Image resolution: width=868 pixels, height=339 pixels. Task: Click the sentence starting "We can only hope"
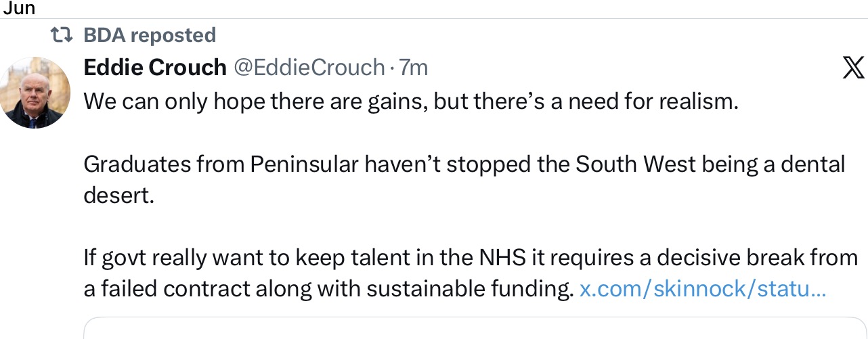tap(410, 102)
